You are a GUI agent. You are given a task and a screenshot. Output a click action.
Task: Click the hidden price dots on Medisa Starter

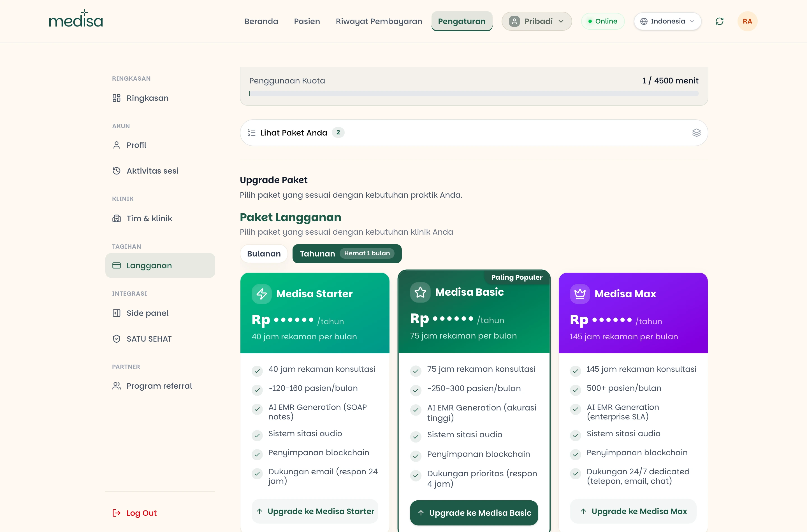293,319
